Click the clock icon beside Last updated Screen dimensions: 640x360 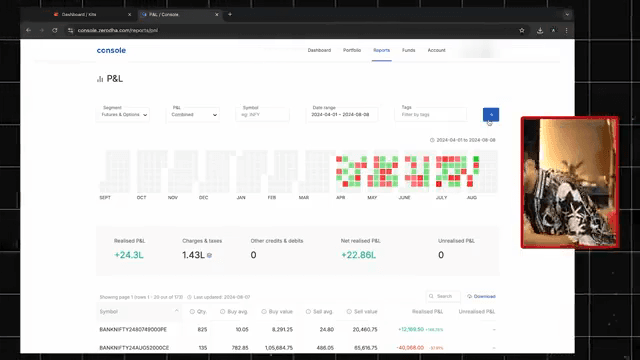189,297
